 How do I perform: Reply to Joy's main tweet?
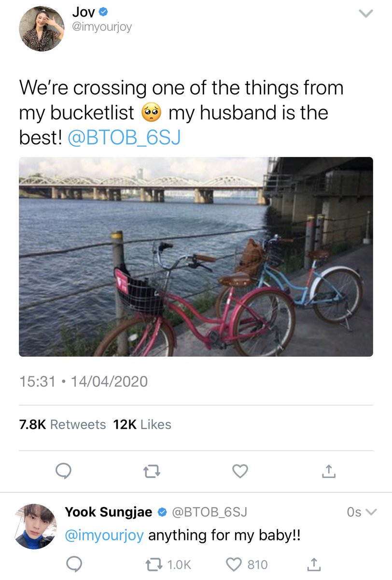click(63, 470)
